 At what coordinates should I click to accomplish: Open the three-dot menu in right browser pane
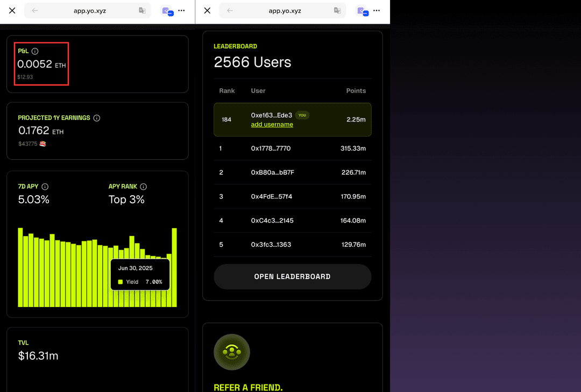click(377, 11)
